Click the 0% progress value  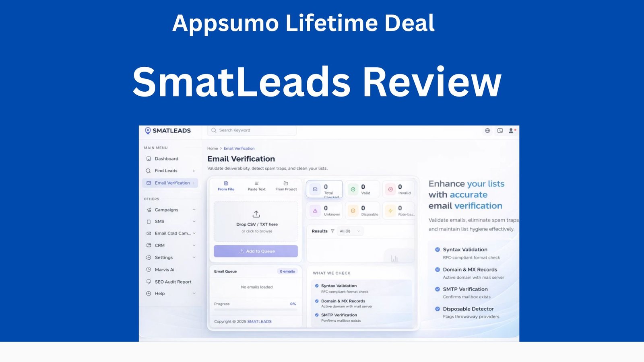293,304
